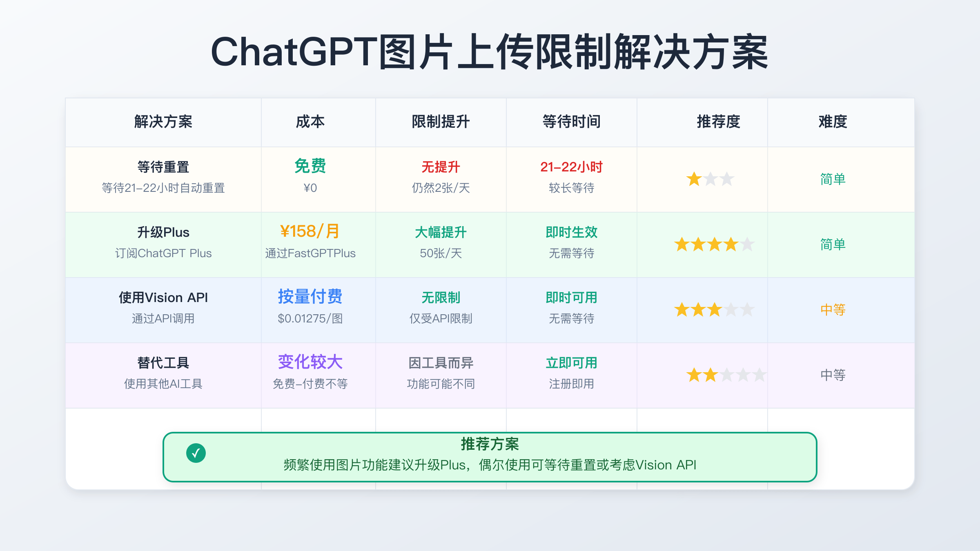Click the 推荐度 column header

coord(719,122)
